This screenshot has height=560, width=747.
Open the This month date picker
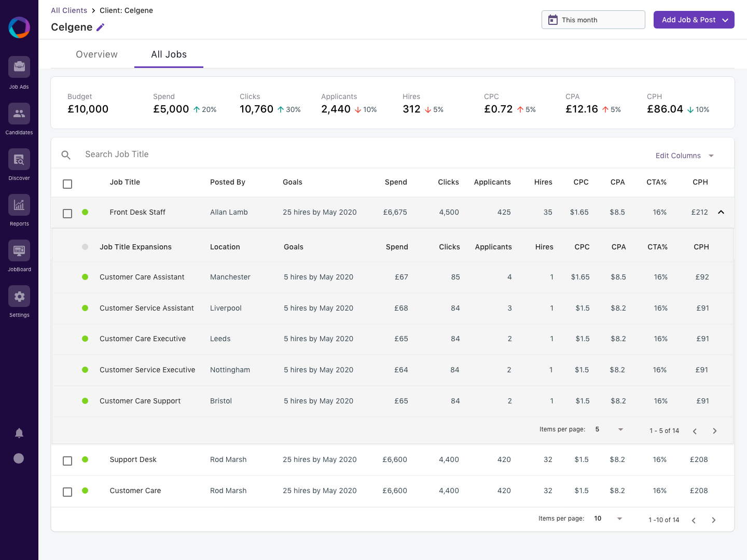coord(593,20)
